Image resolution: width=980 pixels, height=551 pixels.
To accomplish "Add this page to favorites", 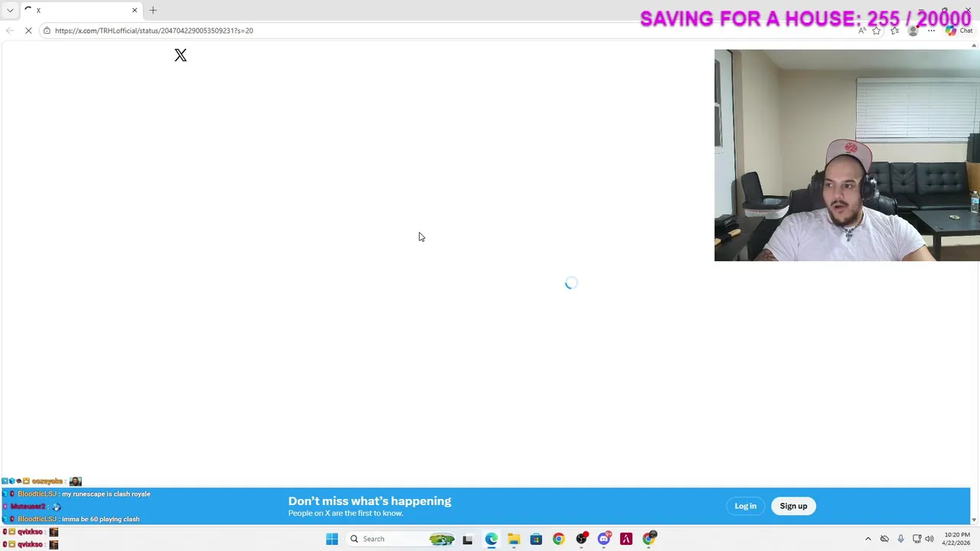I will (877, 31).
